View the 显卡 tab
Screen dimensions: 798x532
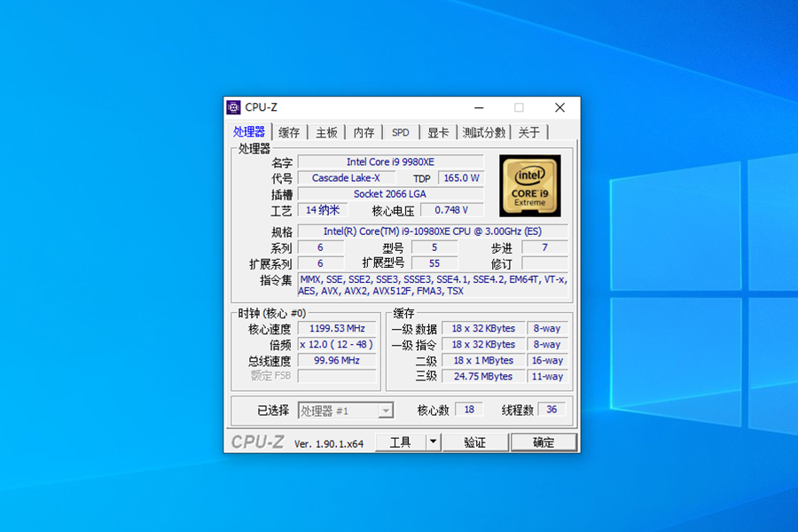coord(436,131)
